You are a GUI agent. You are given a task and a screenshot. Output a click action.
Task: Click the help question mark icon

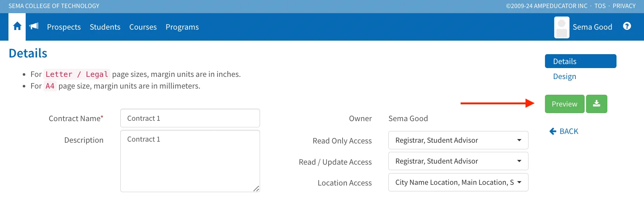pyautogui.click(x=627, y=26)
